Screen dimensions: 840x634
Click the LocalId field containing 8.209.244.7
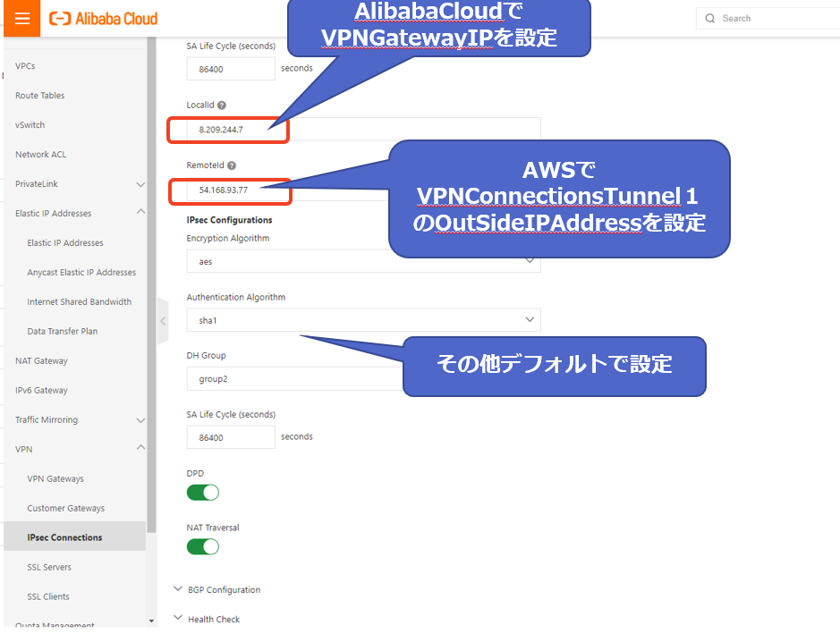363,129
